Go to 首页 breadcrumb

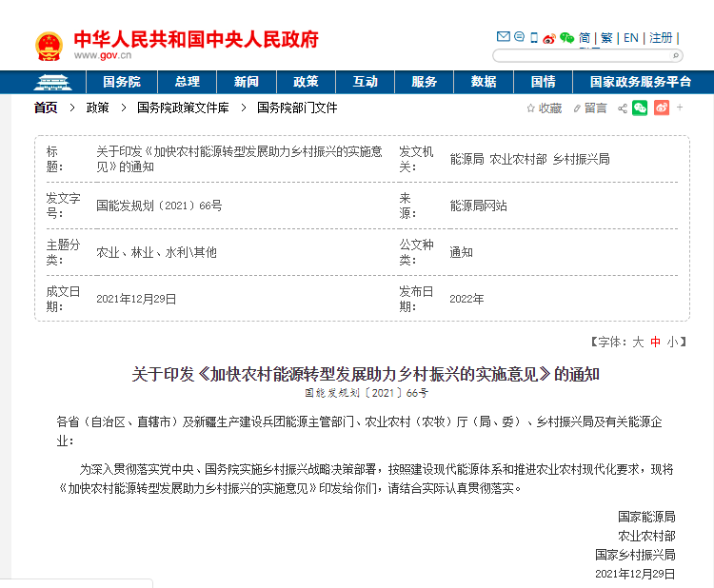coord(46,108)
